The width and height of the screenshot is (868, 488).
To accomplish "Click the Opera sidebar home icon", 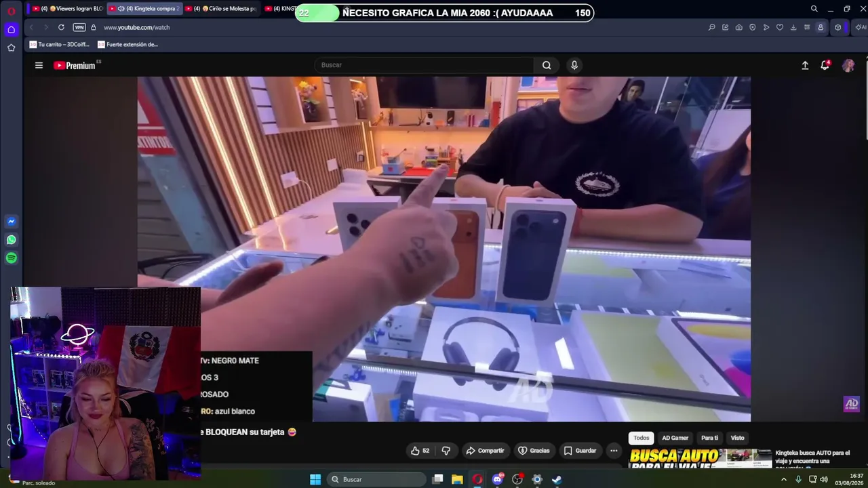I will pos(11,29).
